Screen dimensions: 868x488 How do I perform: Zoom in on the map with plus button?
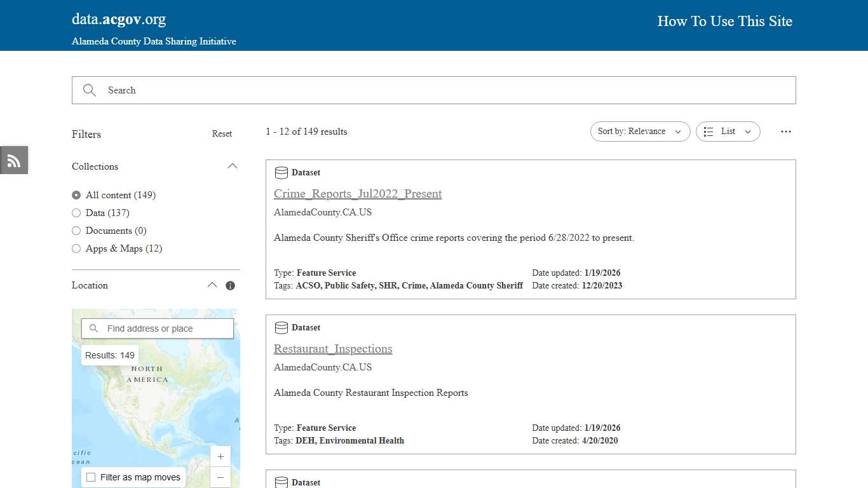pos(220,456)
